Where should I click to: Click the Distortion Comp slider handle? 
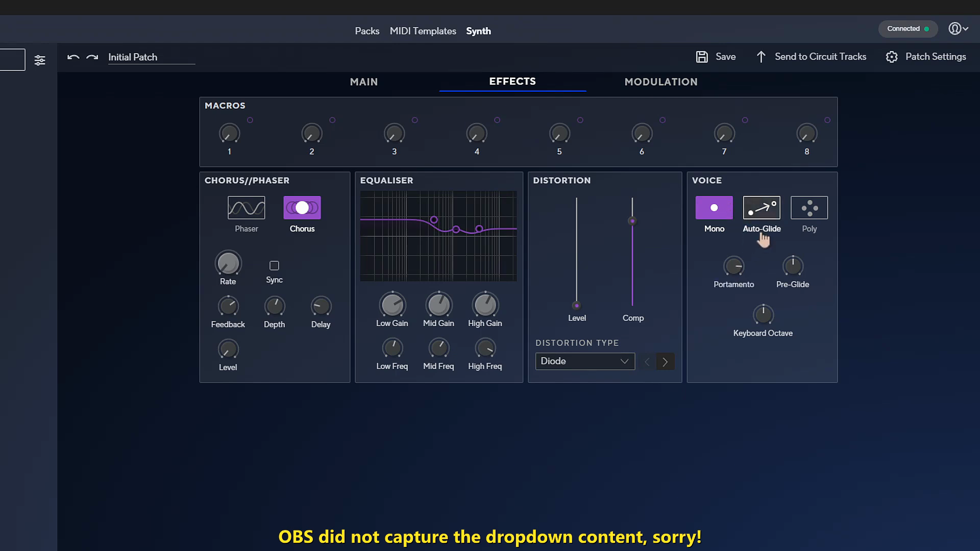632,221
